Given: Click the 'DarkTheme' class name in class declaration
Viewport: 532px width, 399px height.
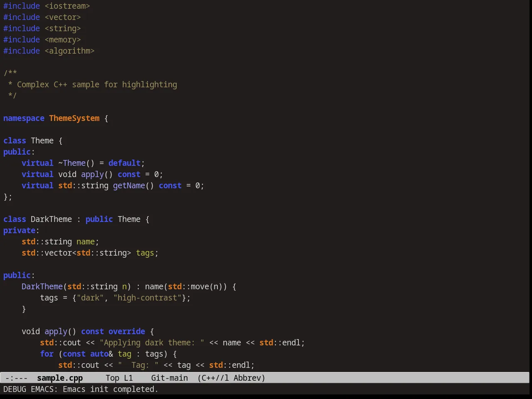Looking at the screenshot, I should click(x=51, y=219).
